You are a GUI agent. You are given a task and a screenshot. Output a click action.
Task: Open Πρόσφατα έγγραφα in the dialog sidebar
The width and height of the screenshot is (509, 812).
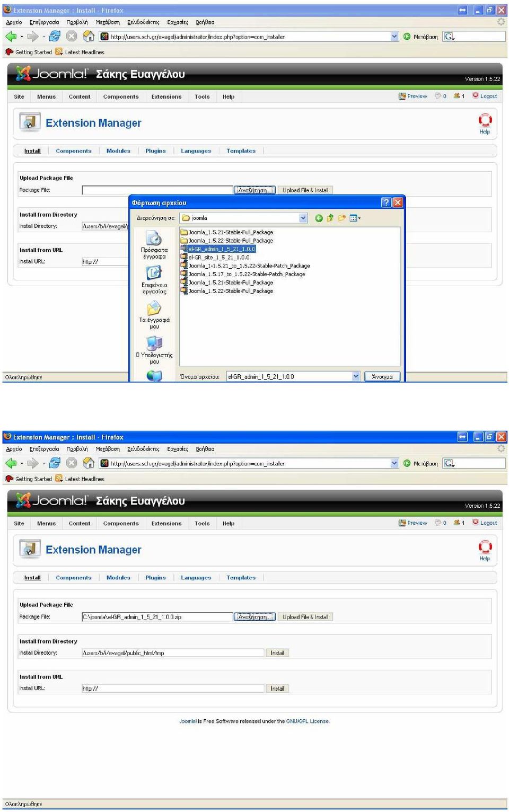click(x=154, y=245)
